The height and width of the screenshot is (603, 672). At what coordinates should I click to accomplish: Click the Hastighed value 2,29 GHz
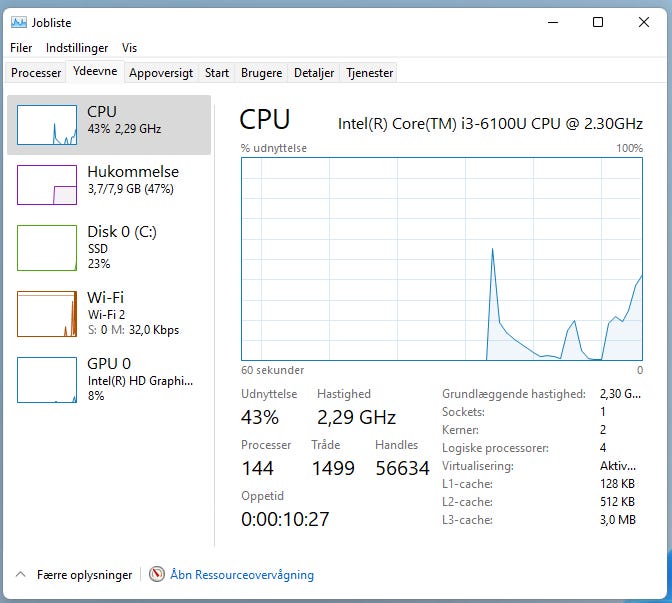point(357,417)
